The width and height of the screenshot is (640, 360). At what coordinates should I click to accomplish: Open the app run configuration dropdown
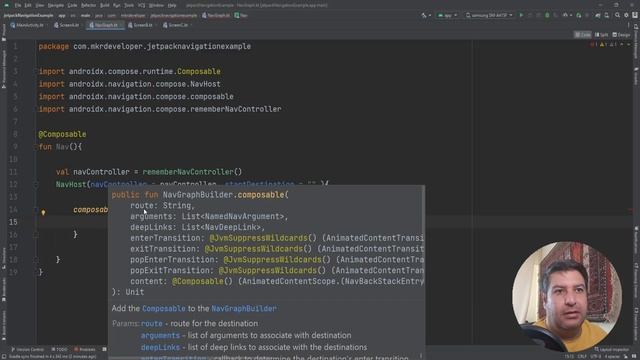point(447,16)
